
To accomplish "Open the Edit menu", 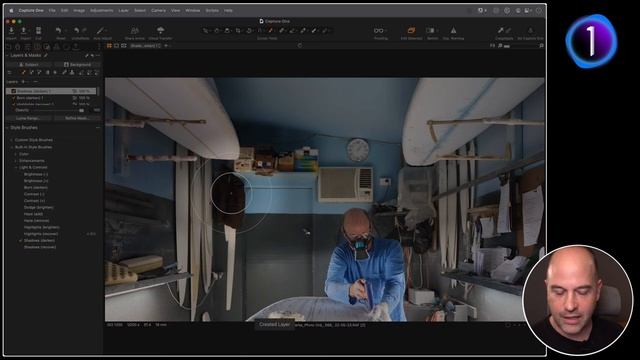I will 64,10.
